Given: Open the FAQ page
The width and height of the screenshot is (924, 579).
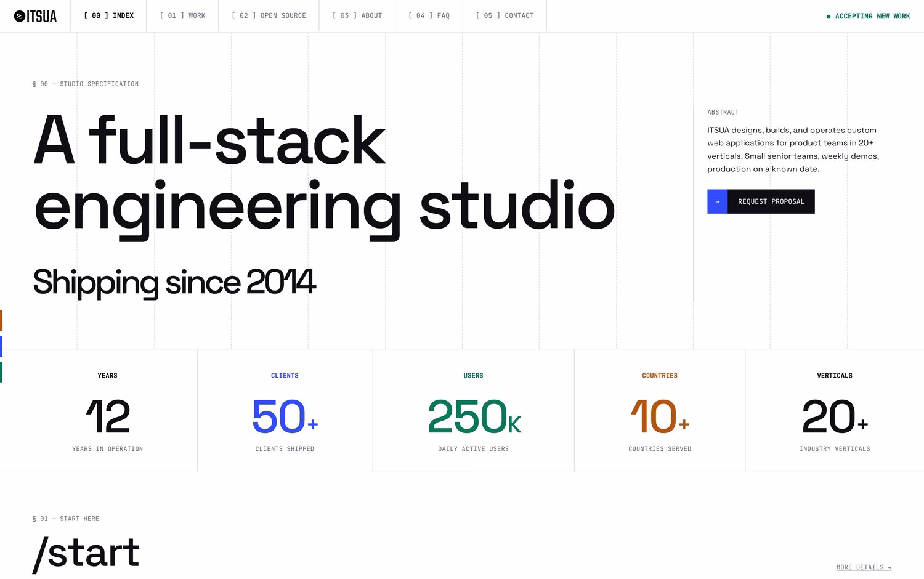Looking at the screenshot, I should (429, 16).
